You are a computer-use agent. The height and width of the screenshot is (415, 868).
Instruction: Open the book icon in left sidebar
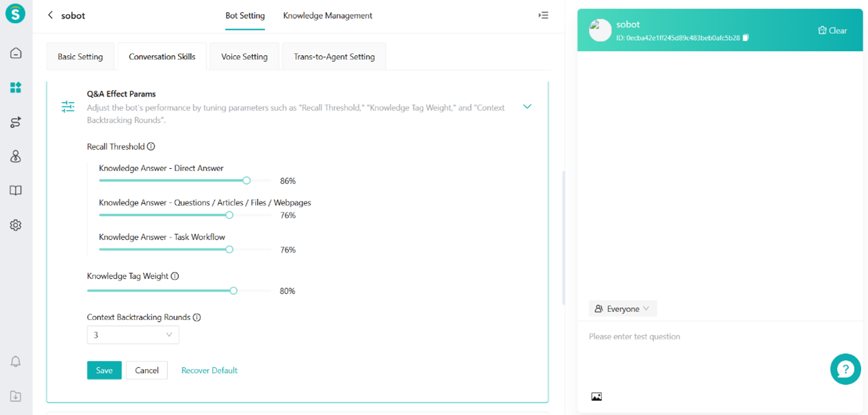tap(16, 191)
